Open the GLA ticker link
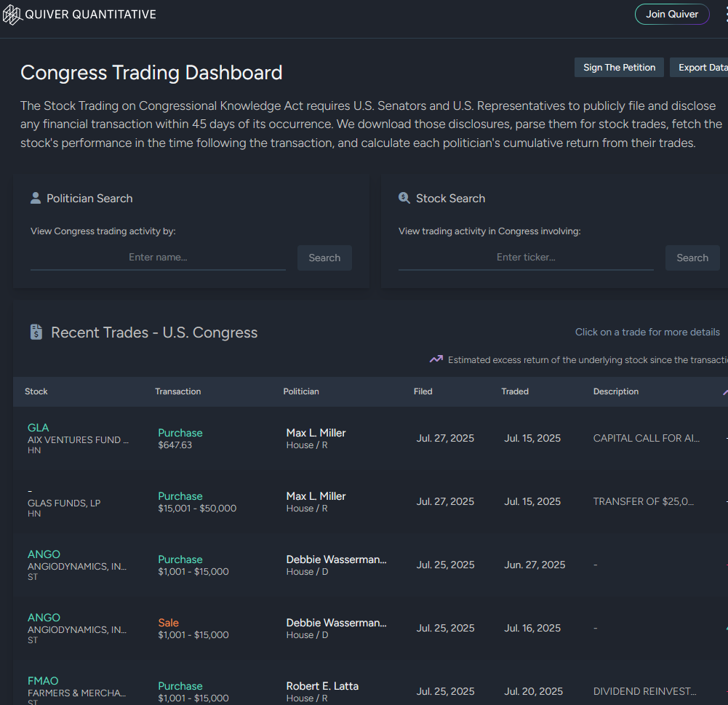 coord(38,428)
